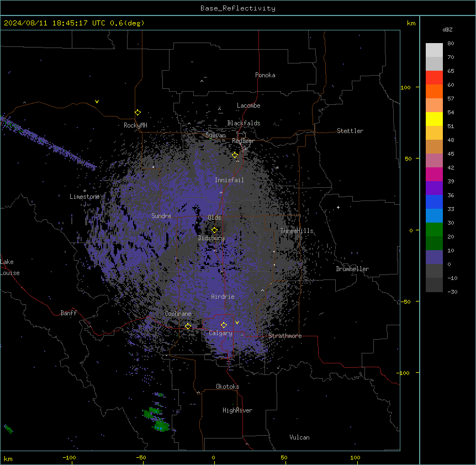Viewport: 476px width, 465px height.
Task: Click the Lake Louise label
Action: coord(10,267)
